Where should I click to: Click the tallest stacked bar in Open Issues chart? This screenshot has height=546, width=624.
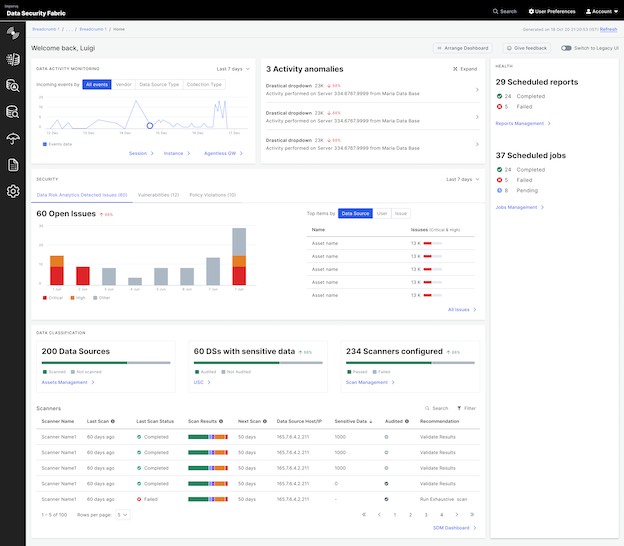coord(239,257)
